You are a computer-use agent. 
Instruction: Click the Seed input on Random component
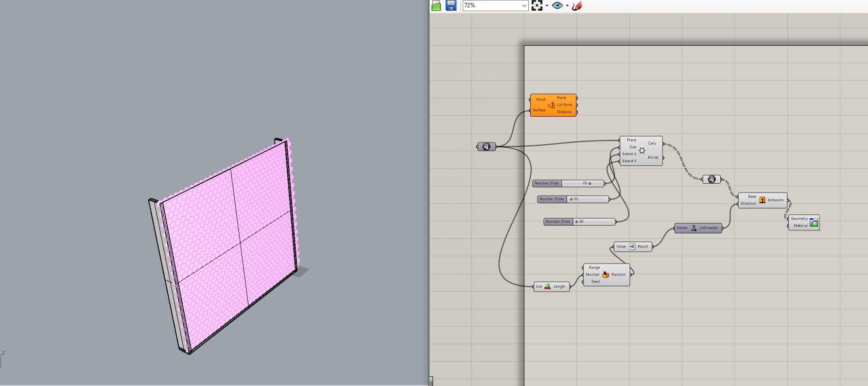coord(595,281)
